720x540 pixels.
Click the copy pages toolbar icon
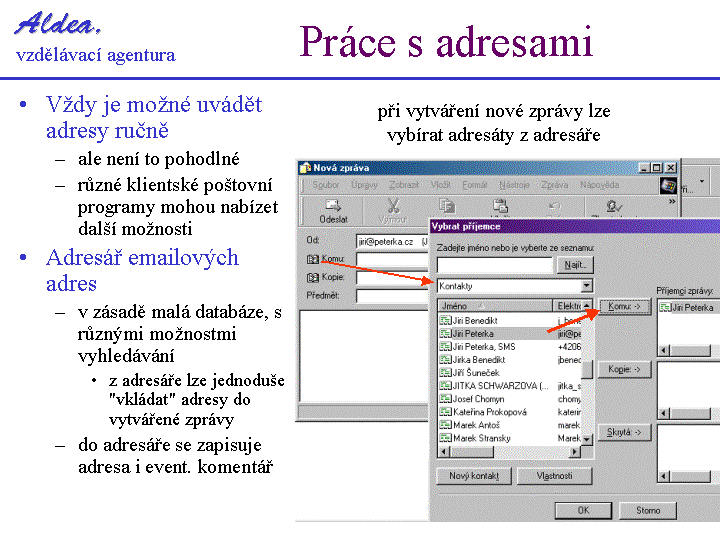[446, 206]
